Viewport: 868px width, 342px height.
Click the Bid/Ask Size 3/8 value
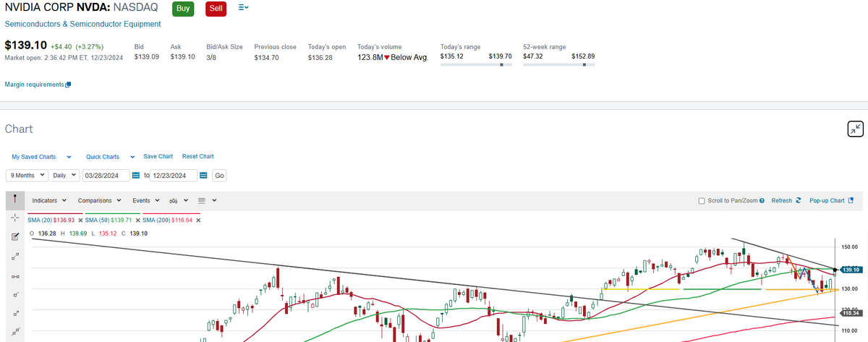point(212,57)
